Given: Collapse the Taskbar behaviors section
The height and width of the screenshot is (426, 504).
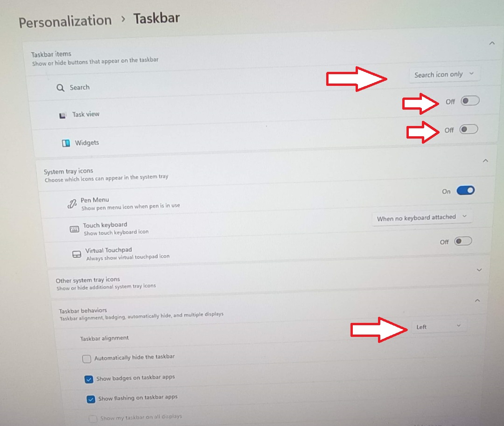Looking at the screenshot, I should pyautogui.click(x=477, y=300).
